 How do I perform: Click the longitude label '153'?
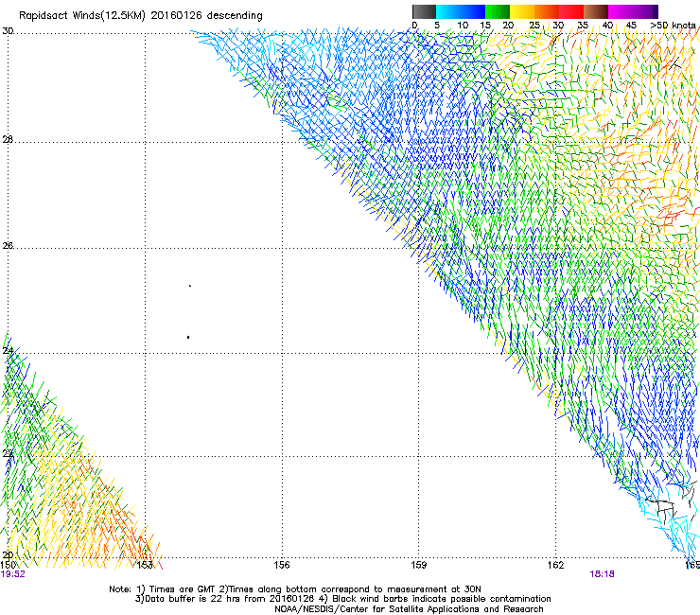click(x=145, y=565)
